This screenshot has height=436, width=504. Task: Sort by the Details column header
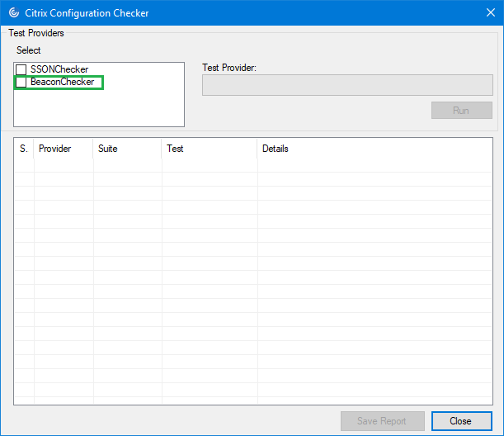374,149
